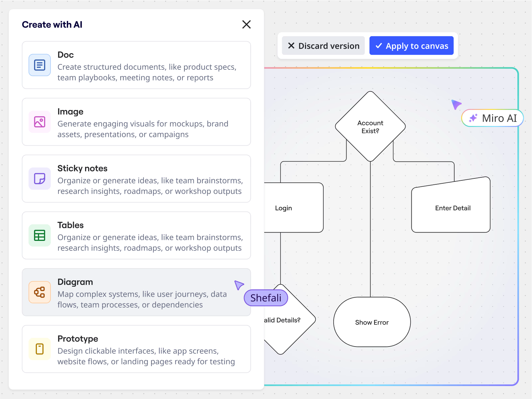Choose Diagram from the AI list
This screenshot has height=399, width=532.
136,292
